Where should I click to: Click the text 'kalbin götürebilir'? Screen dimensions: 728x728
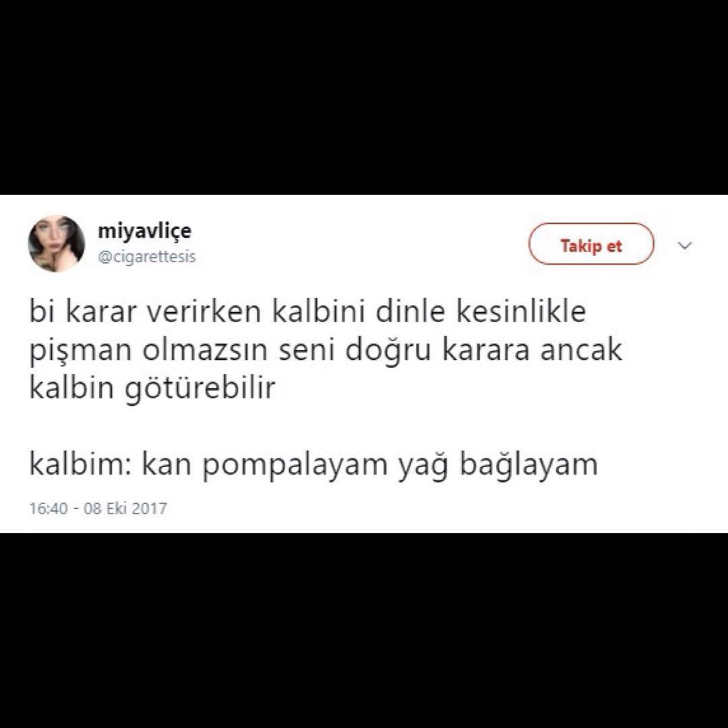(152, 388)
